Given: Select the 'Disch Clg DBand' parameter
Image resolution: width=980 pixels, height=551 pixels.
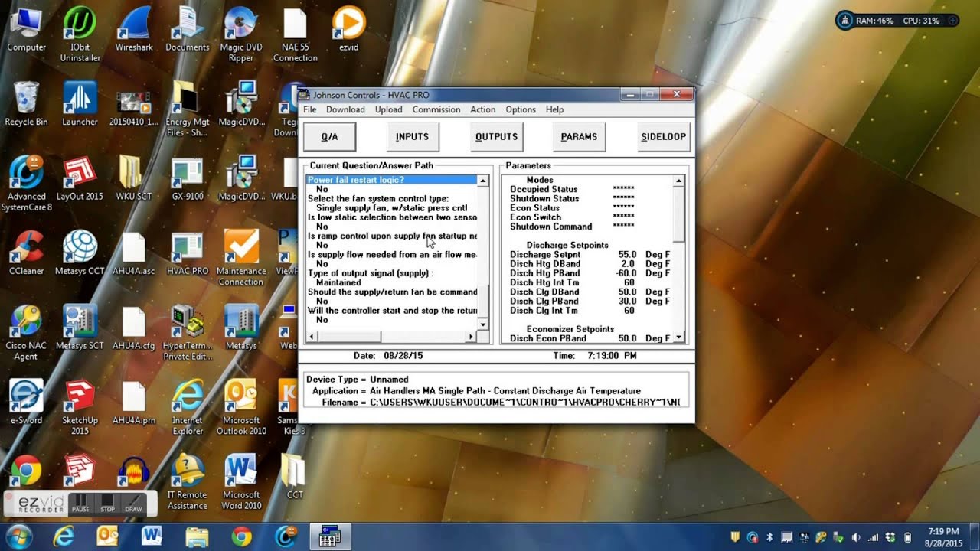Looking at the screenshot, I should (545, 292).
